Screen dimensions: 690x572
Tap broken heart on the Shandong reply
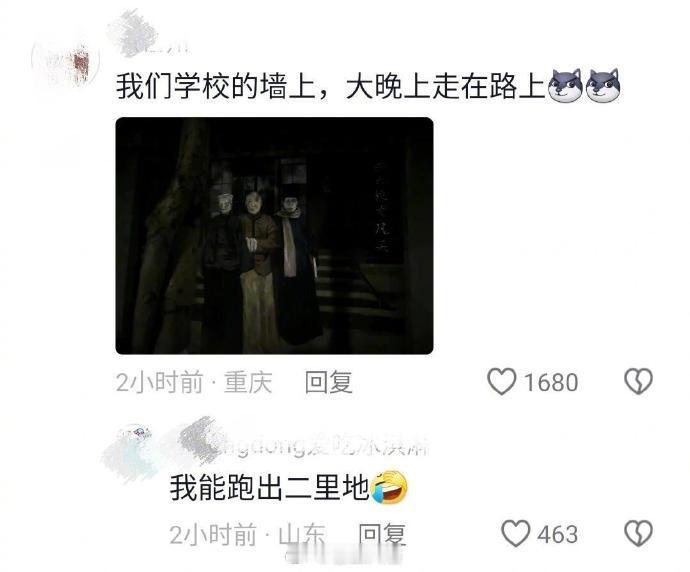pos(639,533)
